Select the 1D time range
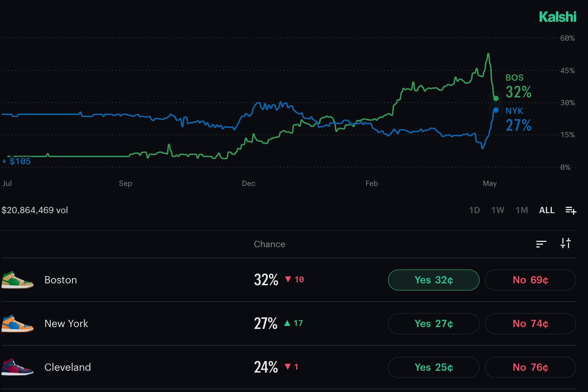Viewport: 588px width, 392px height. [x=475, y=210]
